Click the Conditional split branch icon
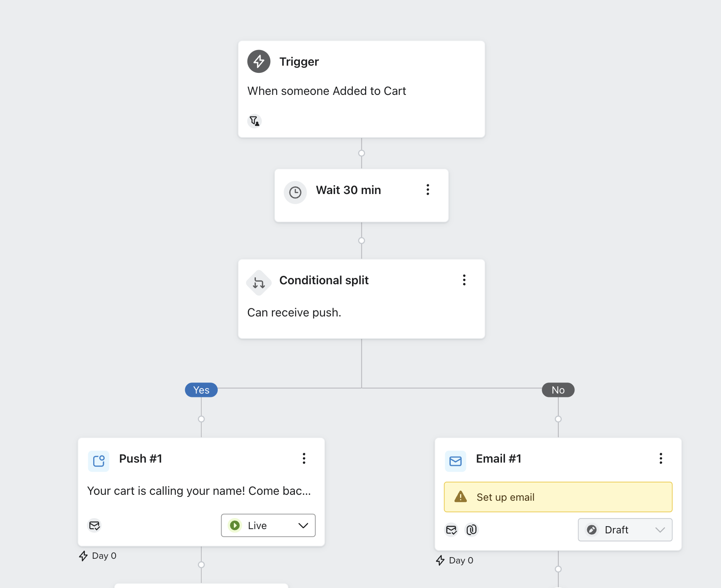The height and width of the screenshot is (588, 721). pos(259,283)
